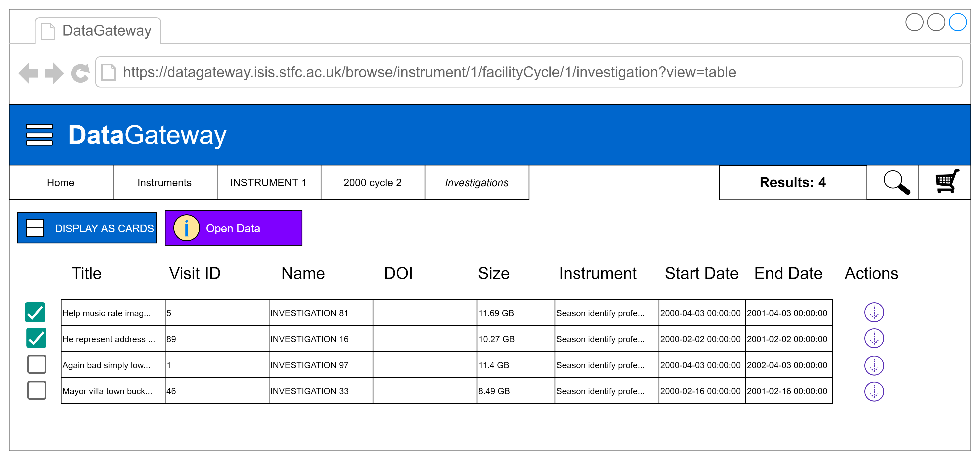
Task: Switch view using DISPLAY AS CARDS button
Action: point(87,228)
